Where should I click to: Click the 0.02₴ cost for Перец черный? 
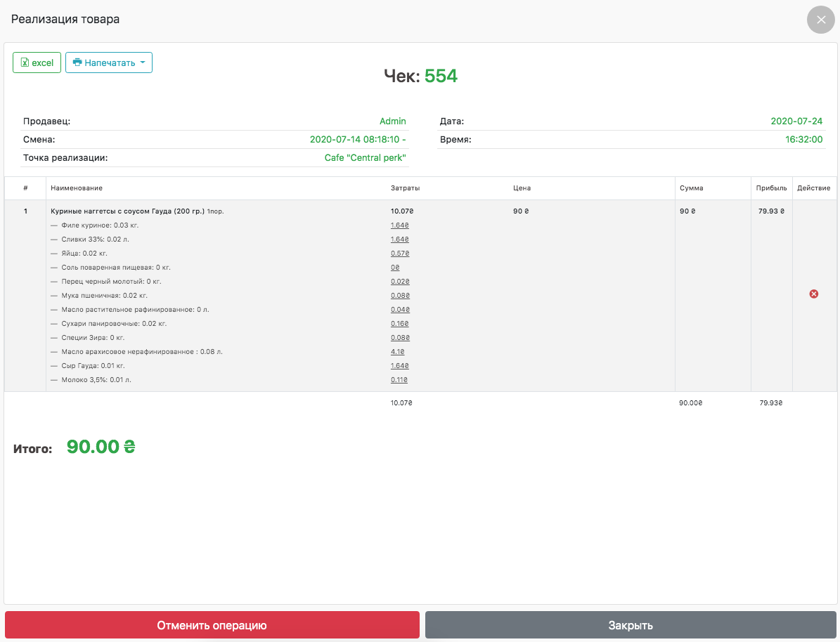click(399, 282)
